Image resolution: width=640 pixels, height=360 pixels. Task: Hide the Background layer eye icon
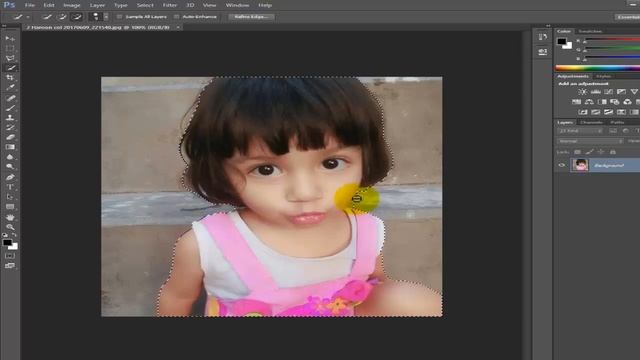(x=562, y=165)
